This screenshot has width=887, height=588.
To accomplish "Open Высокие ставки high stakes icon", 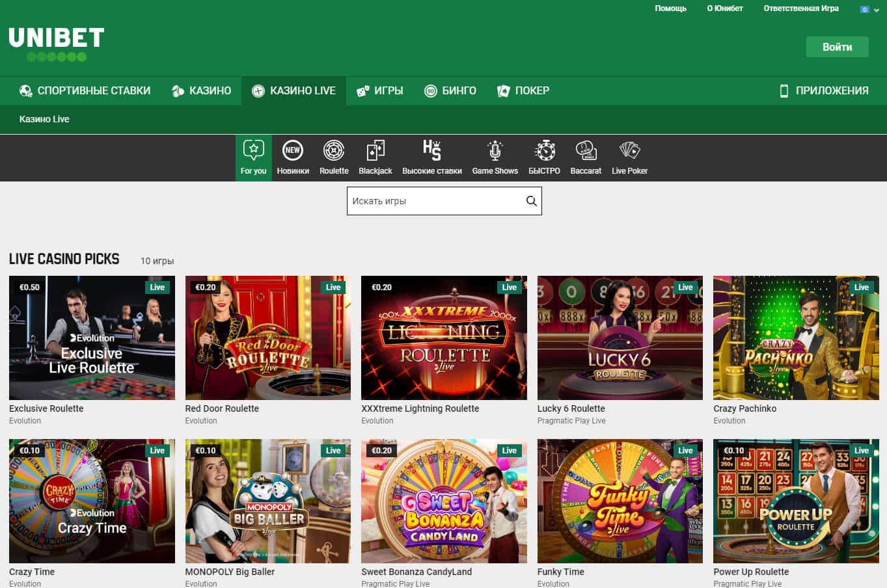I will tap(431, 151).
